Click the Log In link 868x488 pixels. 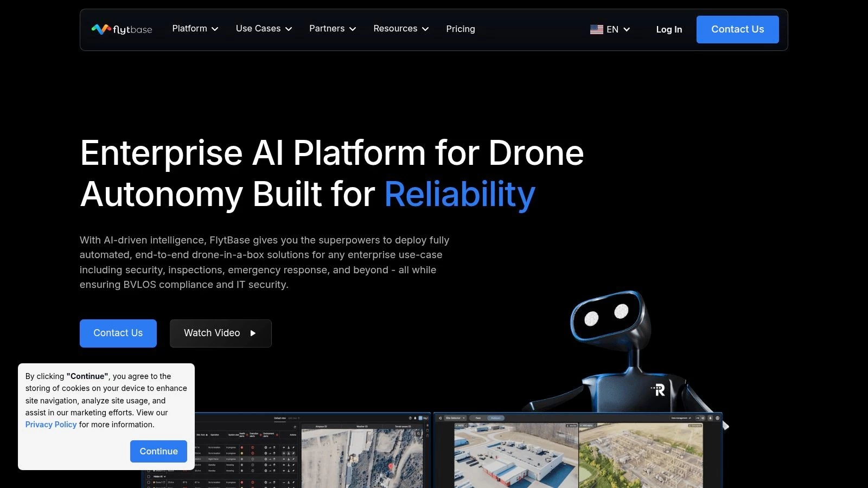[x=669, y=29]
